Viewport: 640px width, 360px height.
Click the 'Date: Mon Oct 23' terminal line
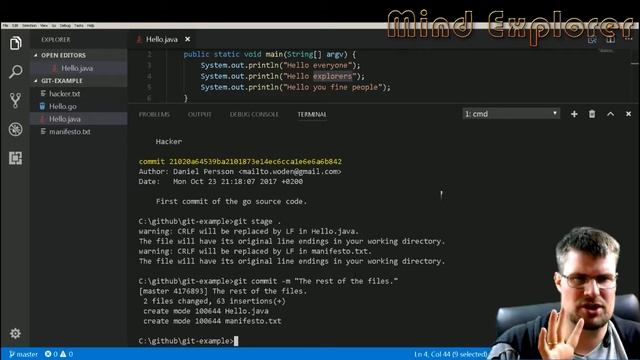point(220,182)
